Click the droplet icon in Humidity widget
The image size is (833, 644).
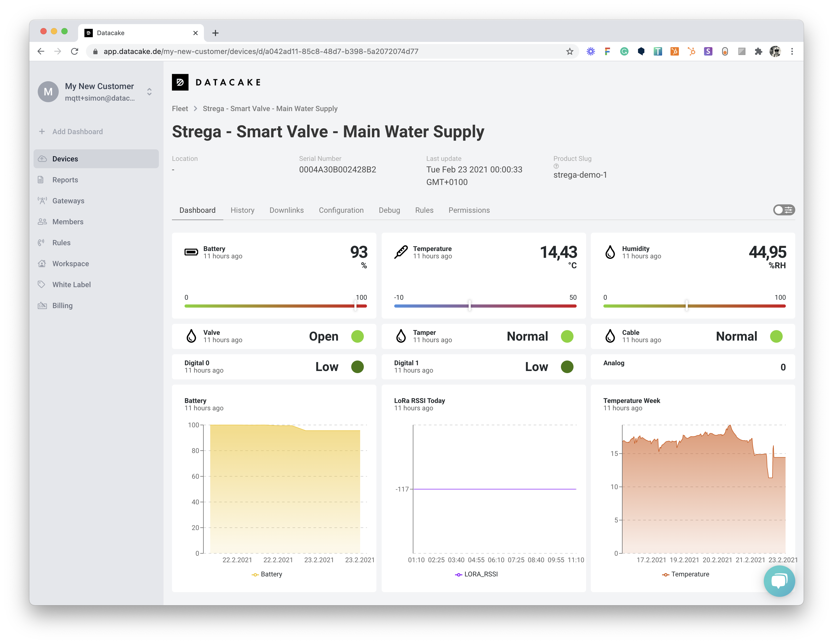coord(610,252)
